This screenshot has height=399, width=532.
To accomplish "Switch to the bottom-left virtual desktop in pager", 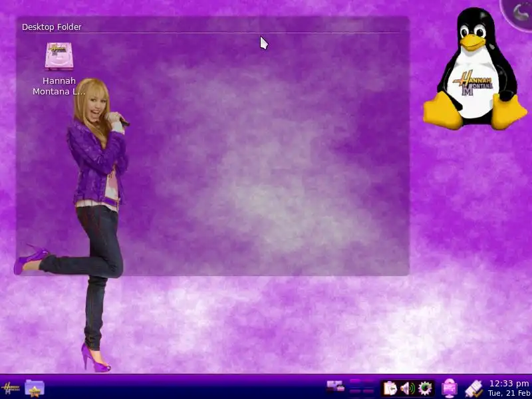I will 355,392.
